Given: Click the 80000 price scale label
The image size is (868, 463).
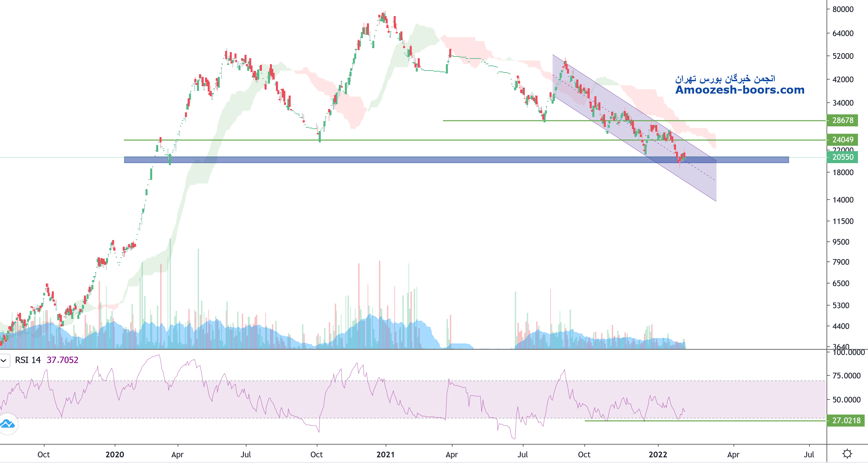Looking at the screenshot, I should pos(843,9).
